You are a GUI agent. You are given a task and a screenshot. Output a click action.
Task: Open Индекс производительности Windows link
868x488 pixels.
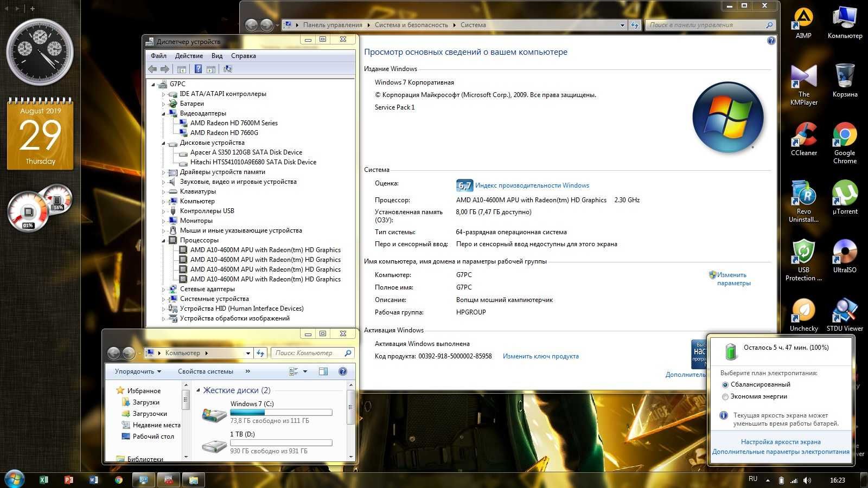(x=532, y=185)
